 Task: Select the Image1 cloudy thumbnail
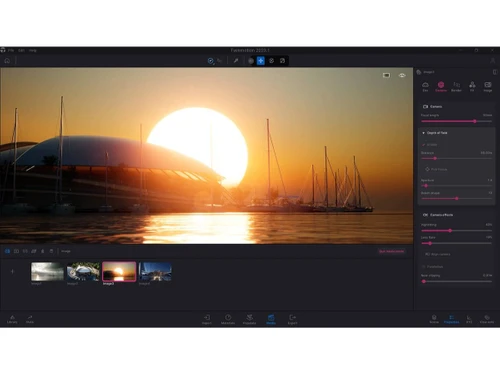pyautogui.click(x=47, y=271)
